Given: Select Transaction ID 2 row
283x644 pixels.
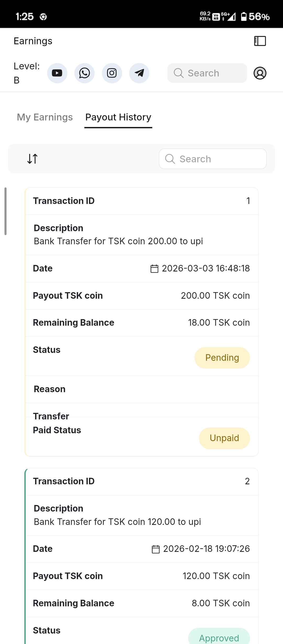Looking at the screenshot, I should pos(141,481).
